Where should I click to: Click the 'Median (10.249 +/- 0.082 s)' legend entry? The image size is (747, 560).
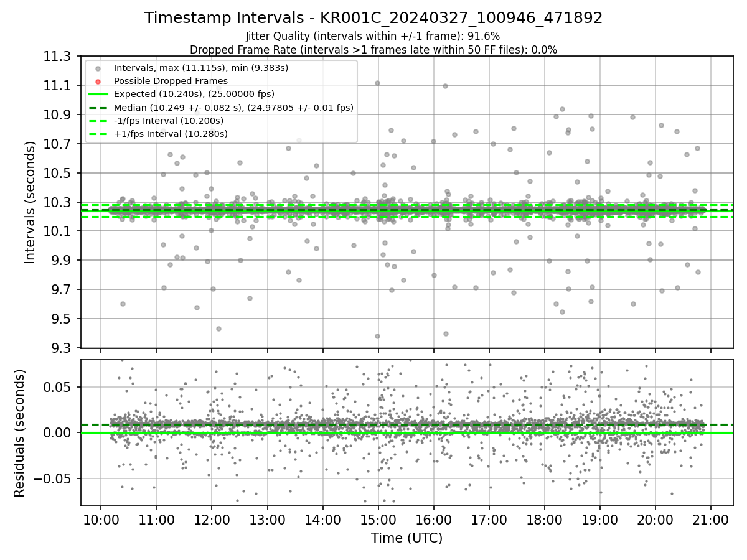click(x=233, y=108)
